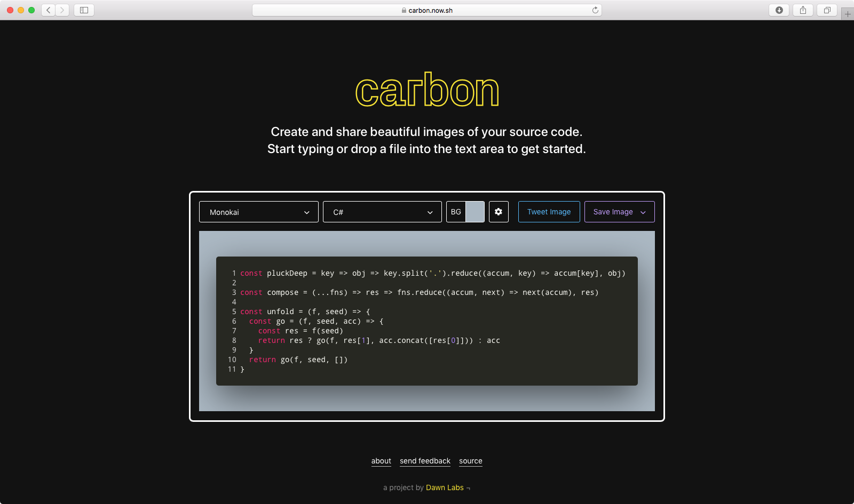Screen dimensions: 854x504
Task: Expand the Save Image dropdown arrow
Action: click(x=643, y=212)
